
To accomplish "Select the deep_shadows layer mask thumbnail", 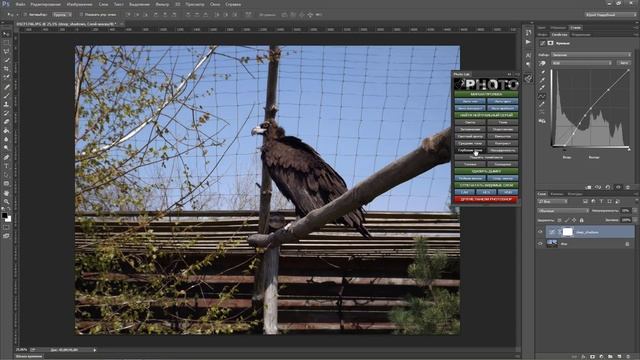I will pyautogui.click(x=567, y=232).
